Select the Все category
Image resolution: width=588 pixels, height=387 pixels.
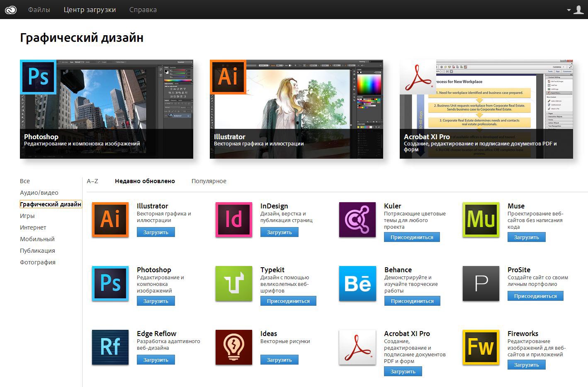pos(25,181)
